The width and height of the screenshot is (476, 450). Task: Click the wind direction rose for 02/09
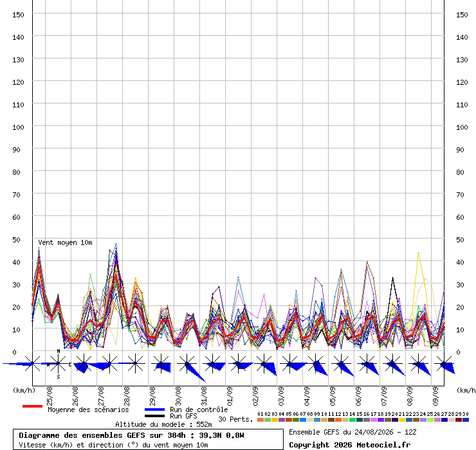point(265,364)
